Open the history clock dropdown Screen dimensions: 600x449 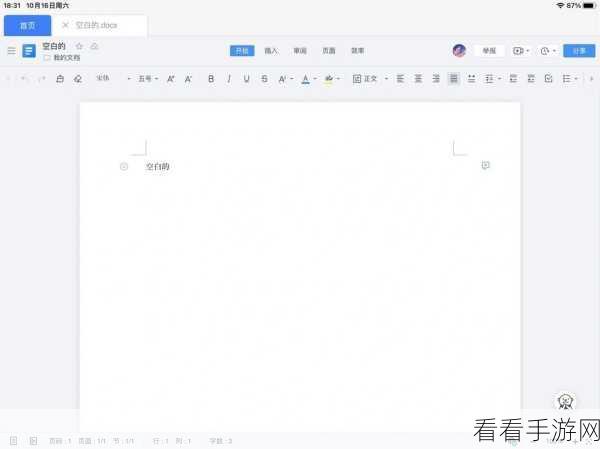548,51
